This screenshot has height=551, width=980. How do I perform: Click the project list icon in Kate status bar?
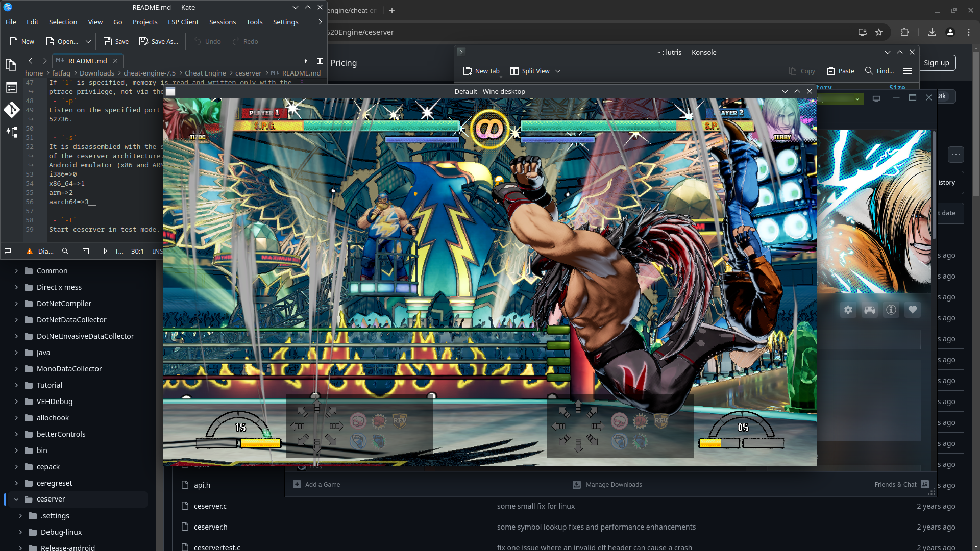[x=86, y=251]
